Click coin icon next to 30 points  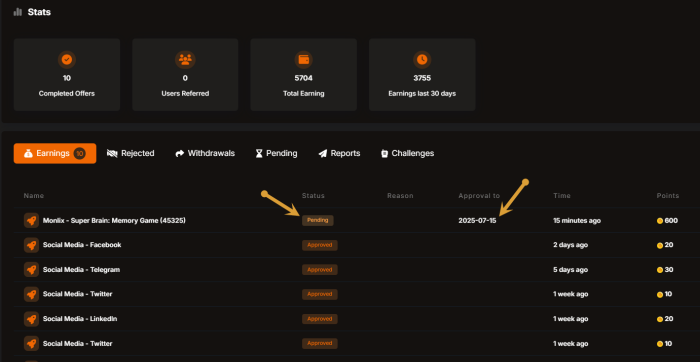[660, 270]
